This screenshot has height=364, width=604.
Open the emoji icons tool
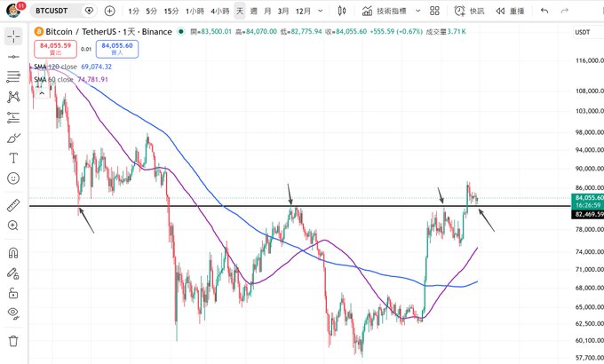pos(13,178)
